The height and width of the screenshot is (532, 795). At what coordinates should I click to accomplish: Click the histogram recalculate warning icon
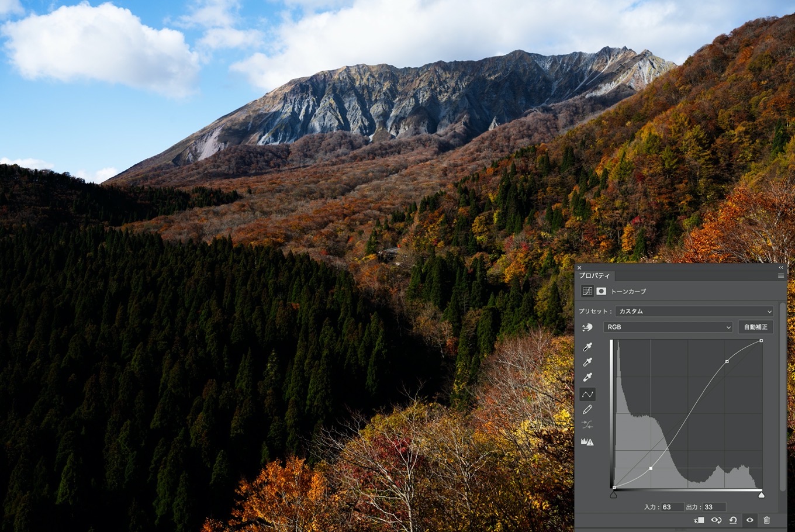[x=587, y=442]
